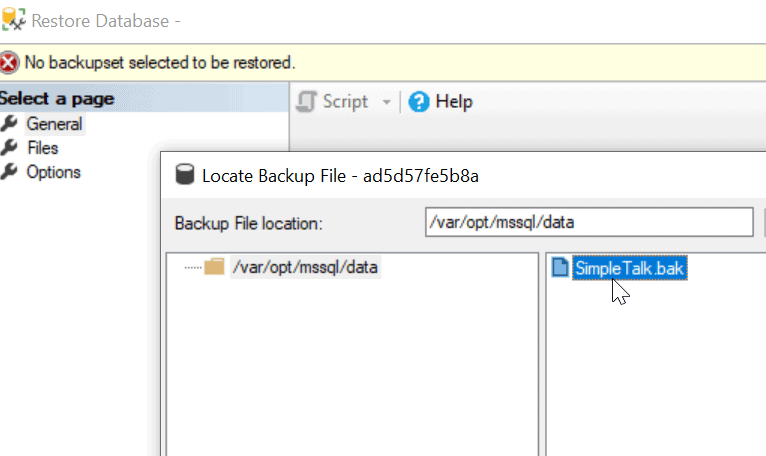Focus the Backup File location text field
This screenshot has width=766, height=456.
coord(588,222)
